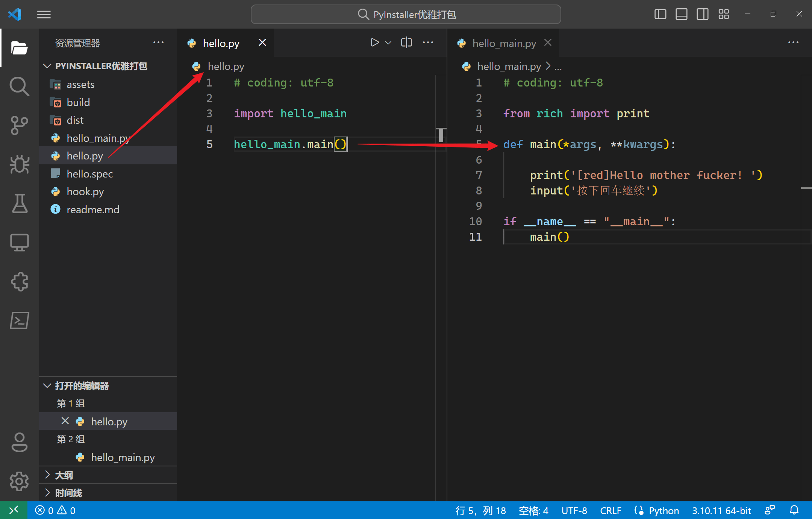
Task: Open the Testing flask view
Action: coord(19,203)
